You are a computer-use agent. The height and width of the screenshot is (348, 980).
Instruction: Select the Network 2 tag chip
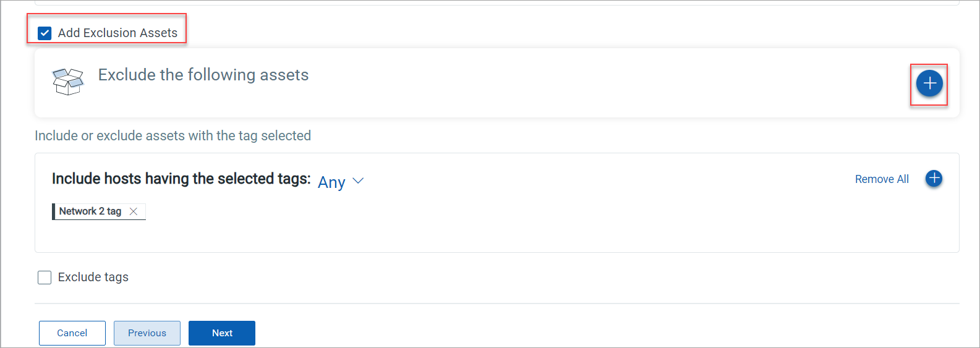90,211
